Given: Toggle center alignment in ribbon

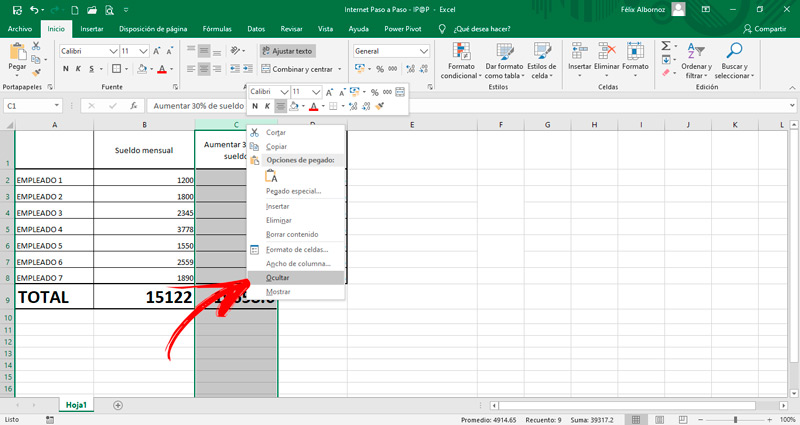Looking at the screenshot, I should pos(204,69).
